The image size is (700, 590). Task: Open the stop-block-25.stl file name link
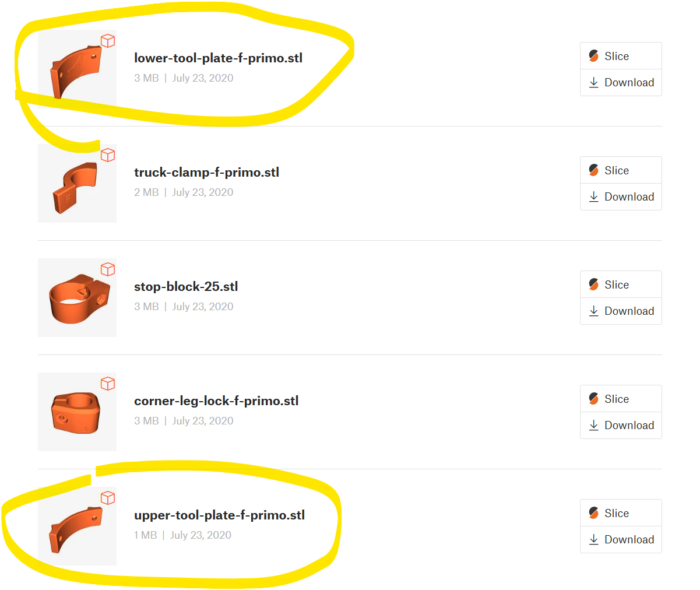click(186, 287)
